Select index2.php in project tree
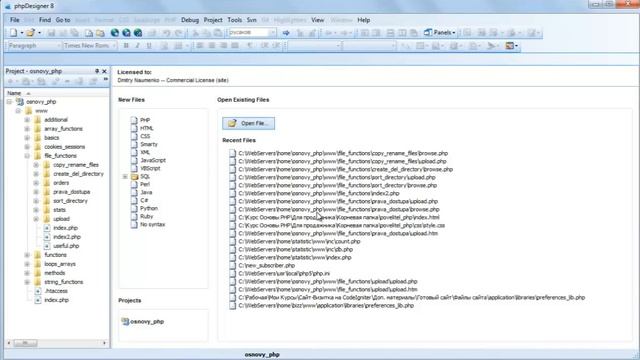This screenshot has height=360, width=640. point(67,237)
